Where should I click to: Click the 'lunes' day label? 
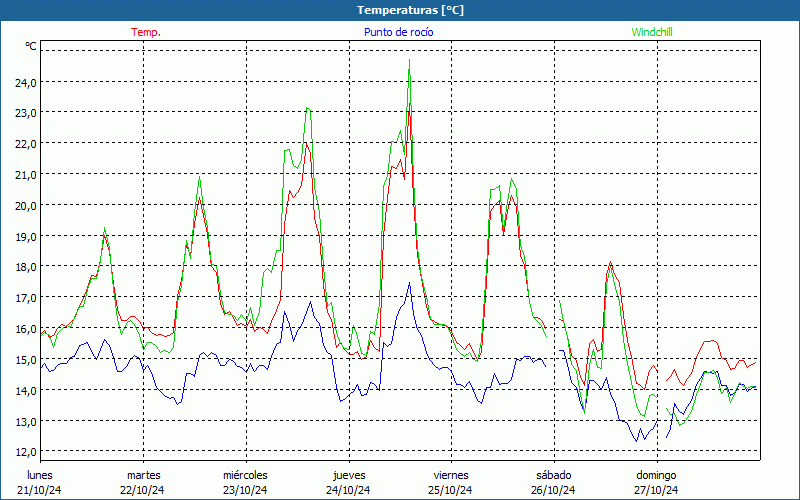[40, 475]
